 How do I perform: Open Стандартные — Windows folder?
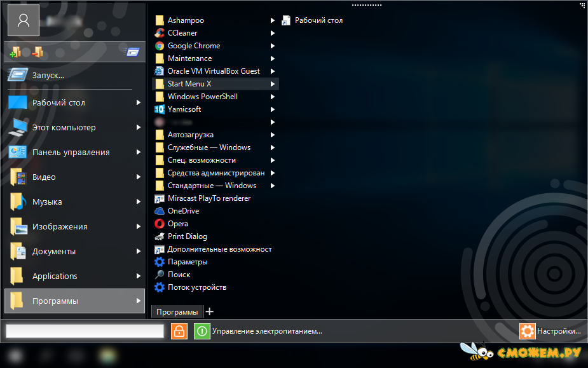tap(215, 186)
